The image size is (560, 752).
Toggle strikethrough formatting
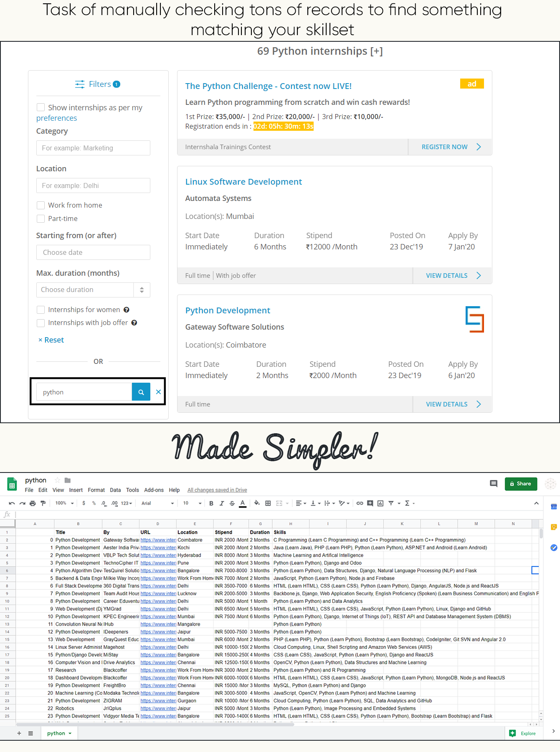tap(232, 503)
